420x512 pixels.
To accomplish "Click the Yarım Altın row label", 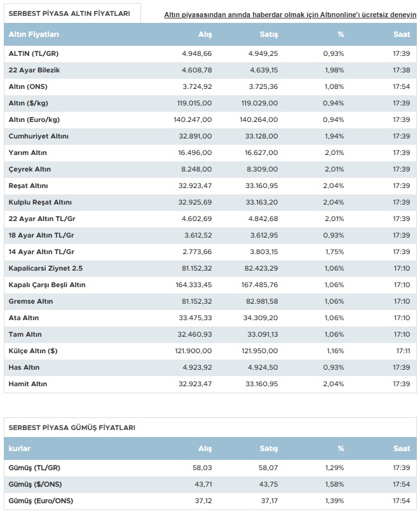I will [x=27, y=153].
